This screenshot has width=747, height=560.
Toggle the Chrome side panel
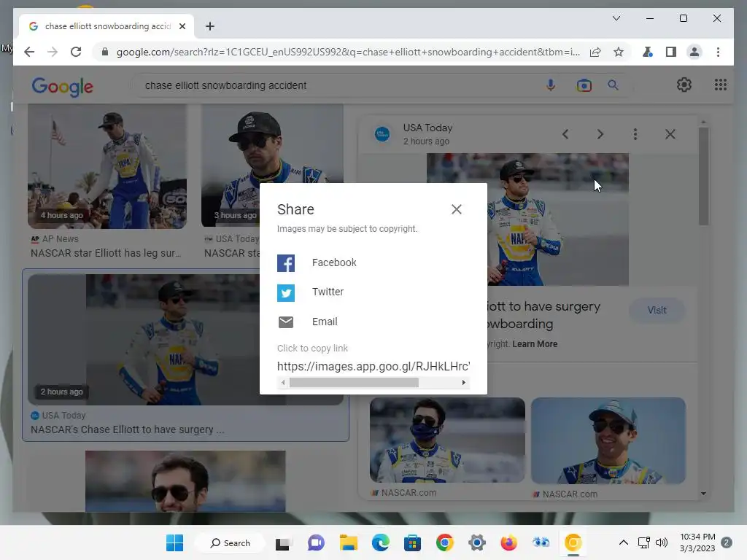671,52
